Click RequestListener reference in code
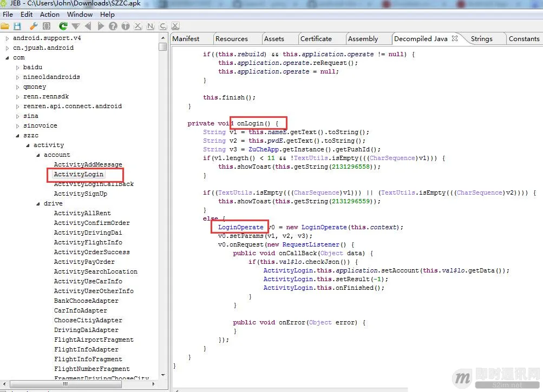The height and width of the screenshot is (392, 543). click(x=312, y=244)
